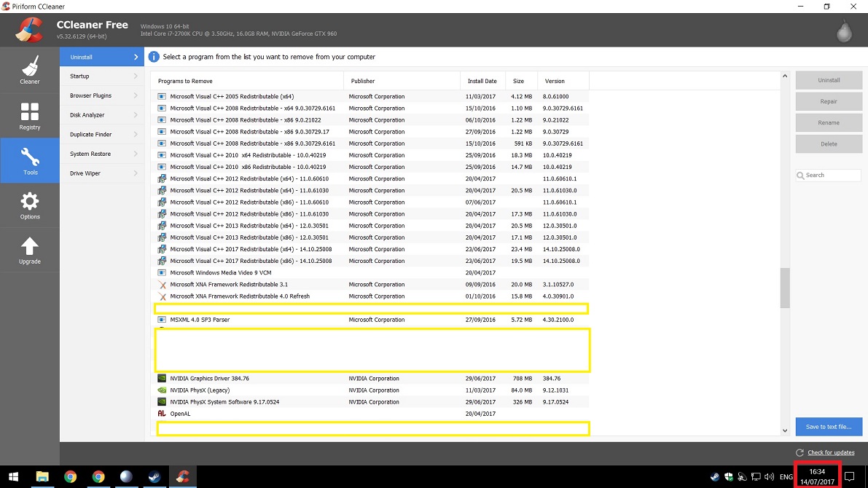Sort by Size column header
This screenshot has width=868, height=488.
point(520,81)
